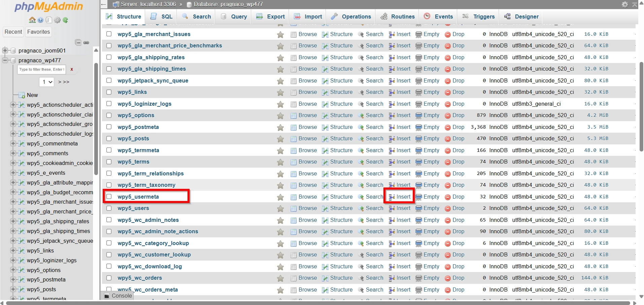Click Insert icon for wpy5_usermeta row
644x305 pixels.
392,197
